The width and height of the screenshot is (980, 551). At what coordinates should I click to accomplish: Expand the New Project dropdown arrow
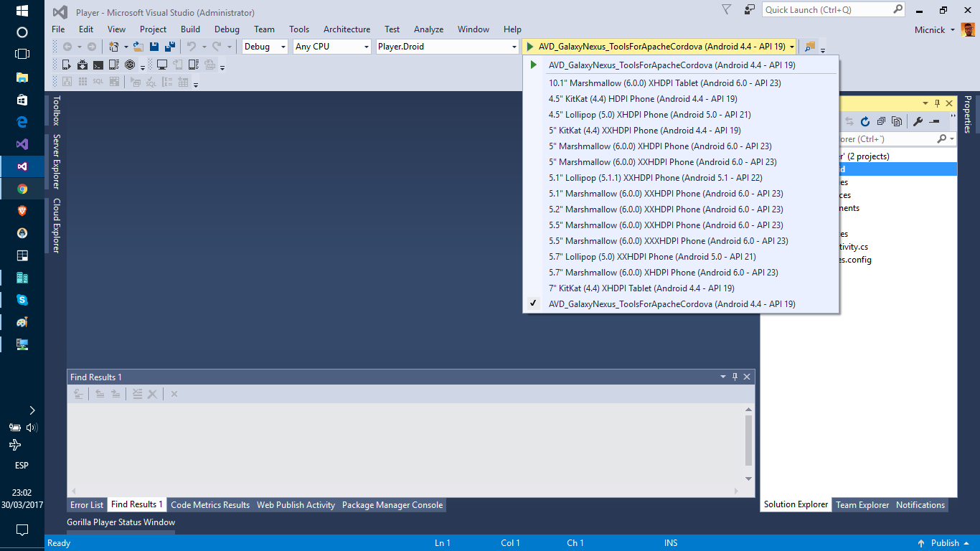(x=126, y=47)
